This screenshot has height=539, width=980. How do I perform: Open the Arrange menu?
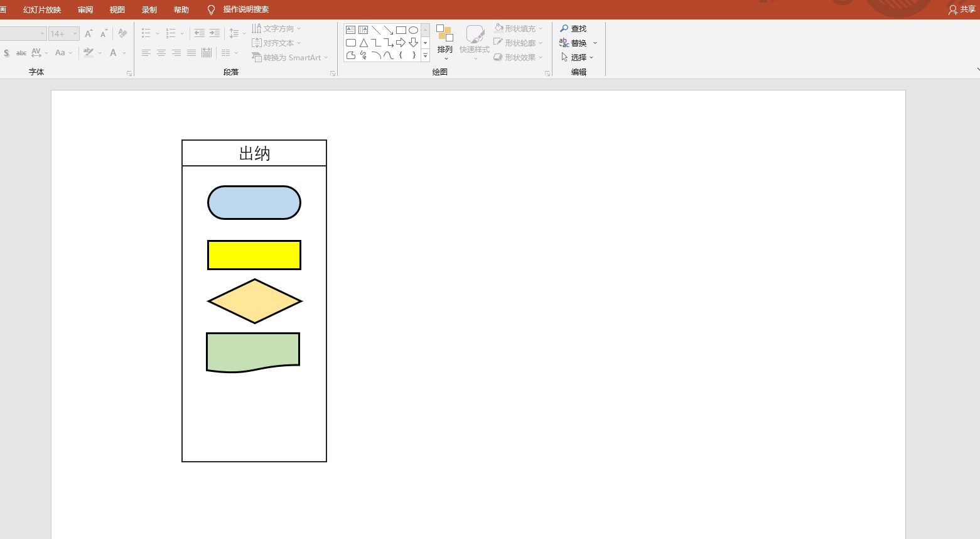pyautogui.click(x=444, y=42)
